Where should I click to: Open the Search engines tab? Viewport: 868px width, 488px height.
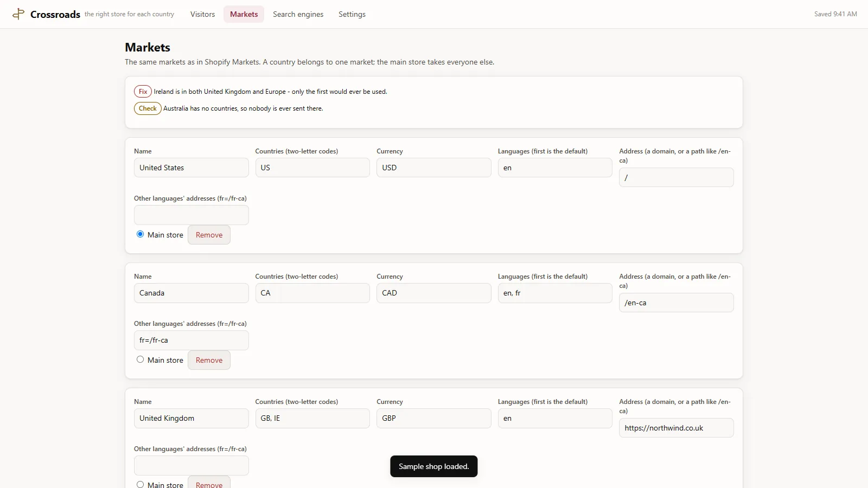298,14
